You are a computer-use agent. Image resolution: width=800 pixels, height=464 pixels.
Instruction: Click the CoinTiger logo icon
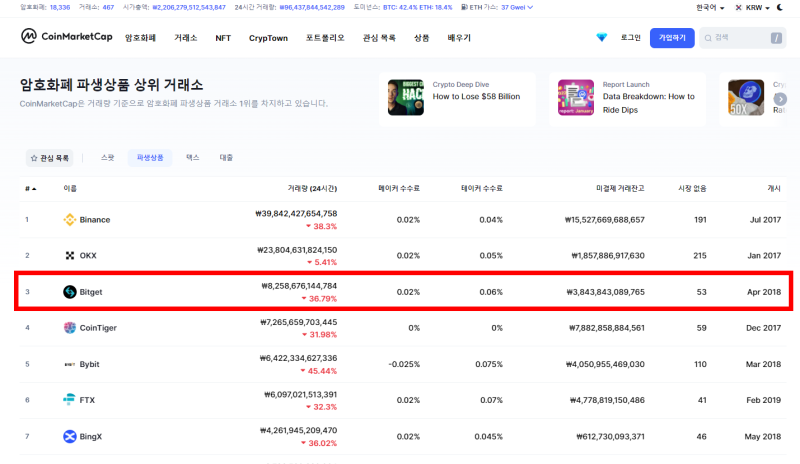(69, 328)
